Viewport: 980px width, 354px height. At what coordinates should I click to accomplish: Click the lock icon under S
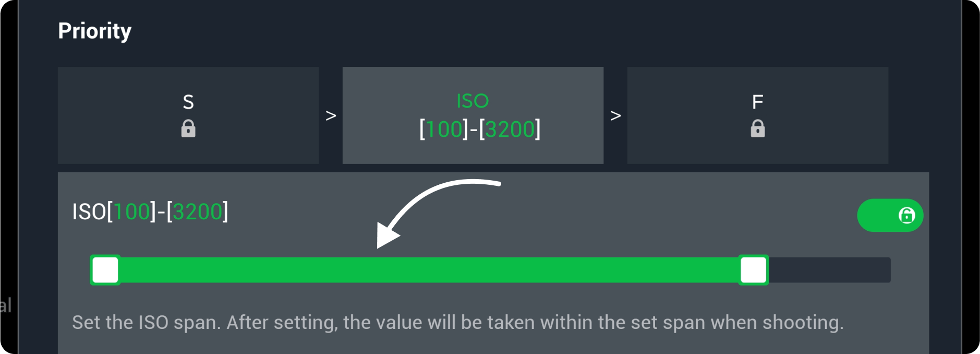pyautogui.click(x=188, y=128)
